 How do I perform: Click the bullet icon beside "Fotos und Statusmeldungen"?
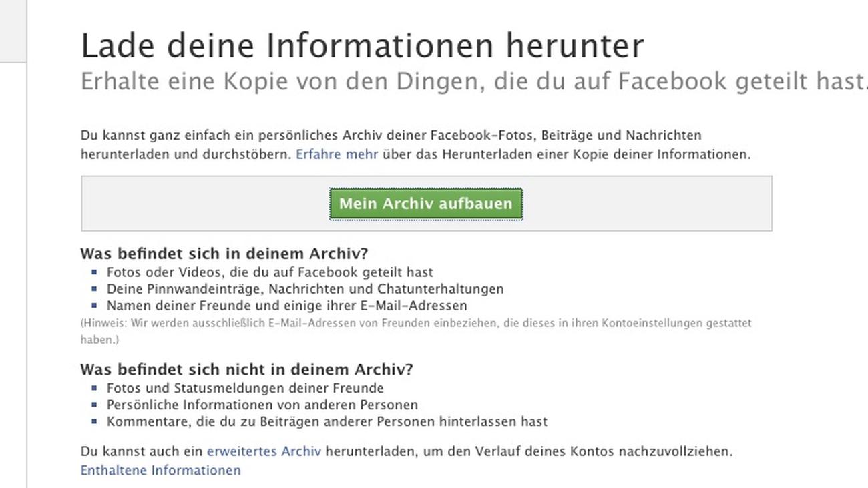click(94, 388)
